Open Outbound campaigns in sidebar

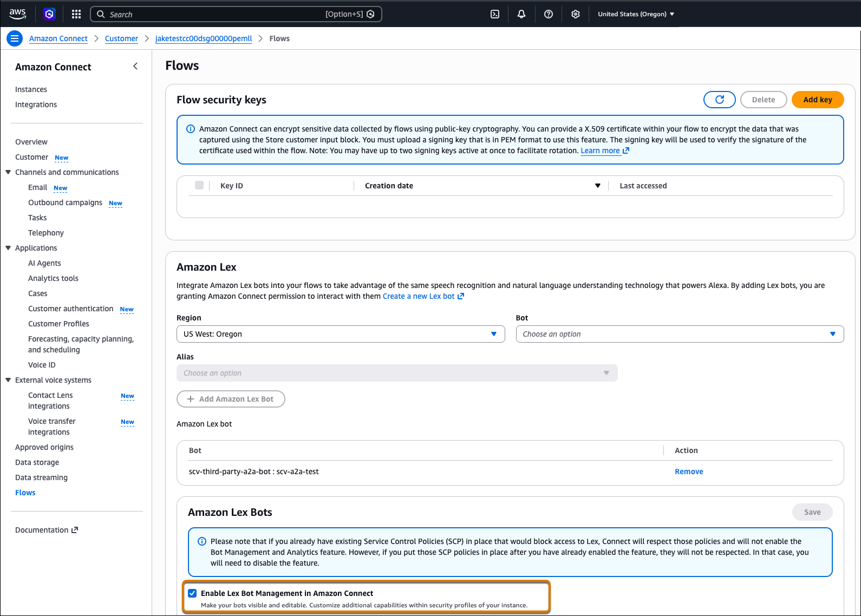pos(65,202)
